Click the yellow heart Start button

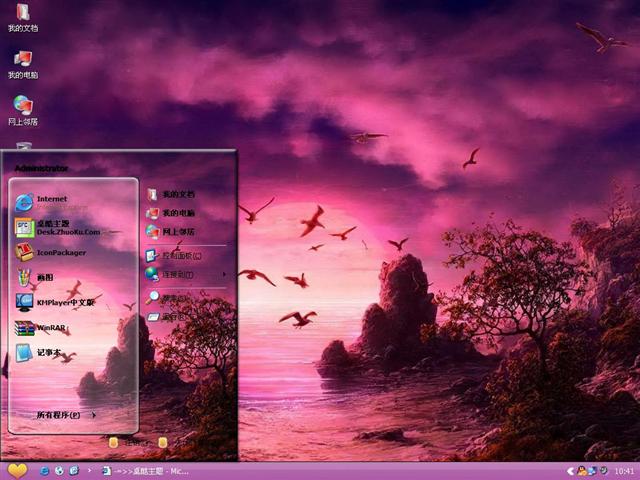tap(17, 471)
